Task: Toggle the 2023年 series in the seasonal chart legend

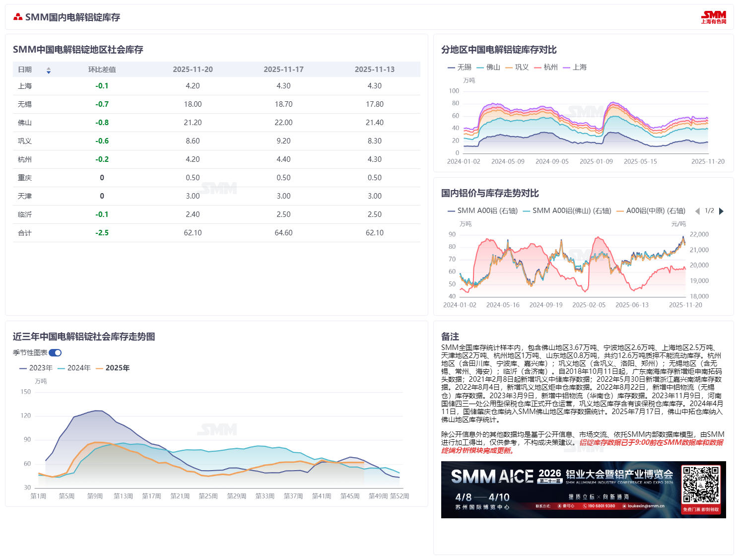Action: pyautogui.click(x=41, y=368)
